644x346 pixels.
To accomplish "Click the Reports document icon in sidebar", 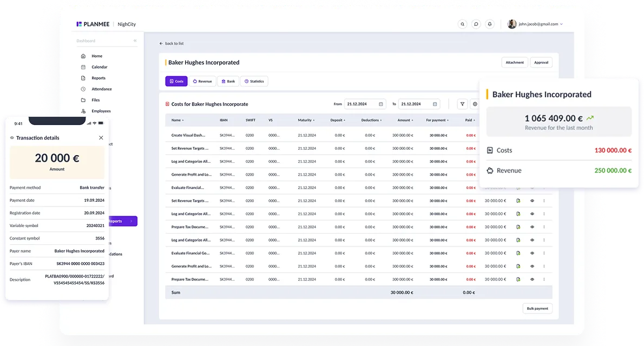I will click(83, 78).
